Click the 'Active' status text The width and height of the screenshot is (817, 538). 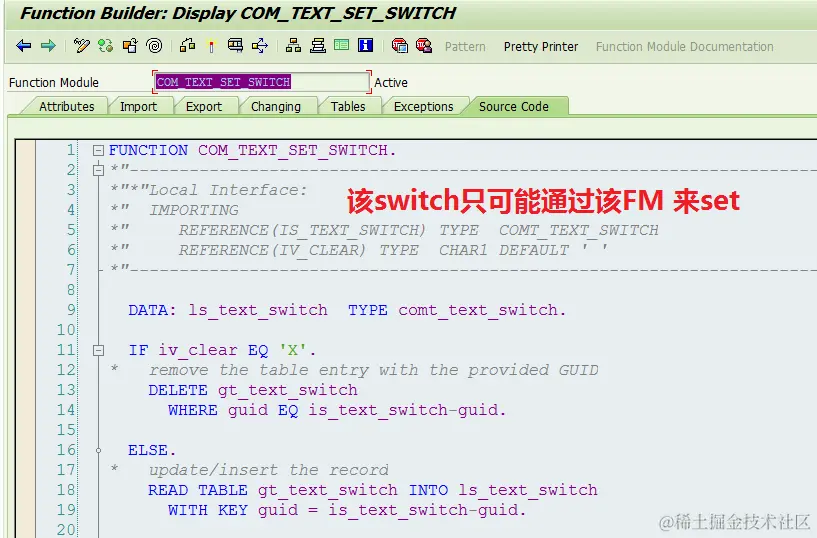point(391,82)
